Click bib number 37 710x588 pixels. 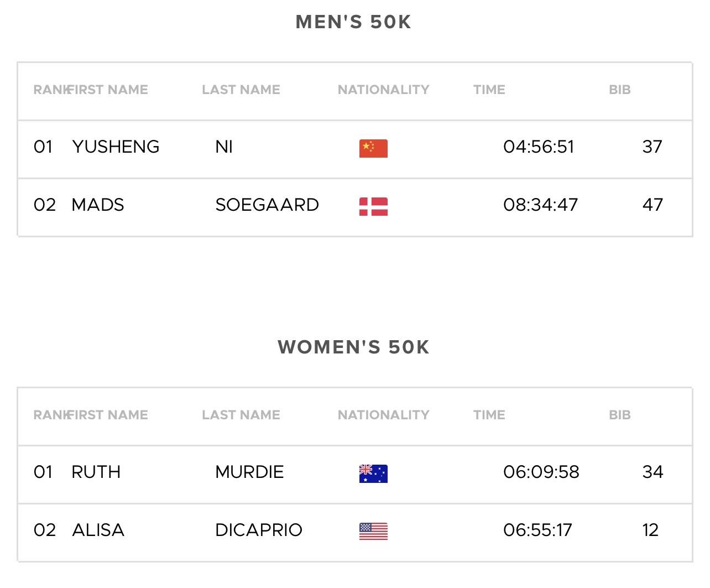click(652, 147)
